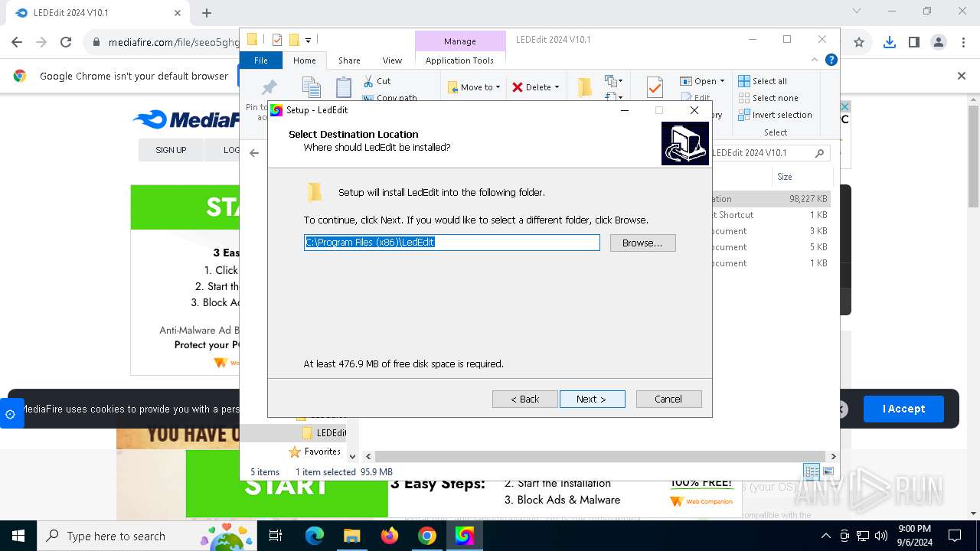Image resolution: width=980 pixels, height=551 pixels.
Task: Switch to LedEdit setup taskbar icon
Action: coord(465,536)
